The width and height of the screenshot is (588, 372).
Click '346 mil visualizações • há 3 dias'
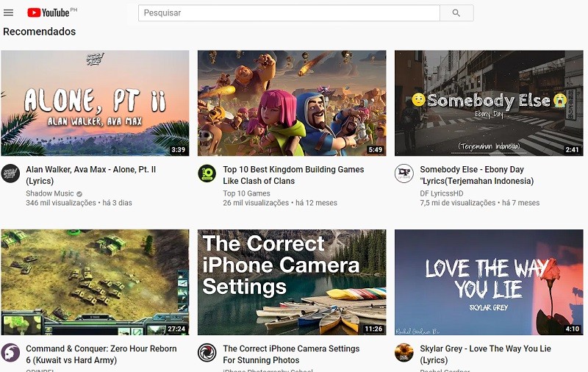79,203
